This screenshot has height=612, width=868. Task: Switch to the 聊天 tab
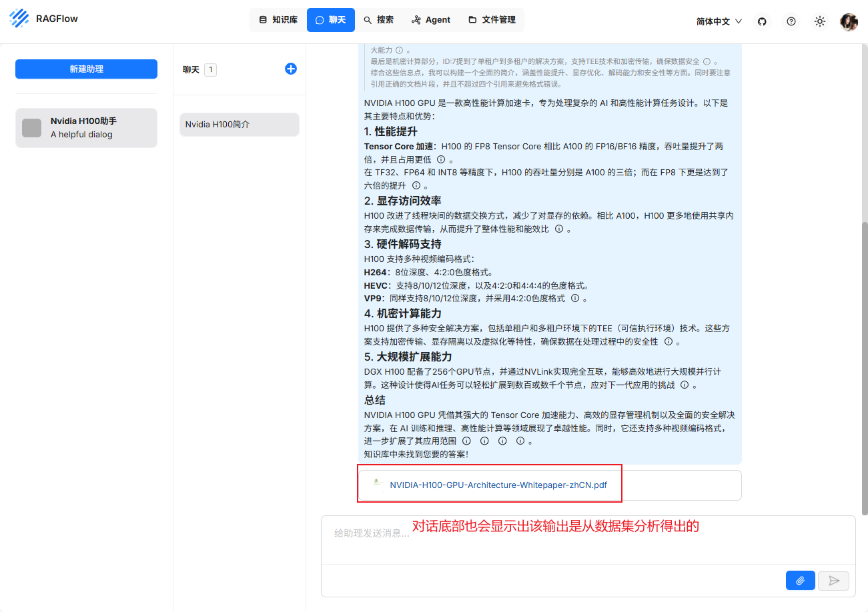click(331, 20)
